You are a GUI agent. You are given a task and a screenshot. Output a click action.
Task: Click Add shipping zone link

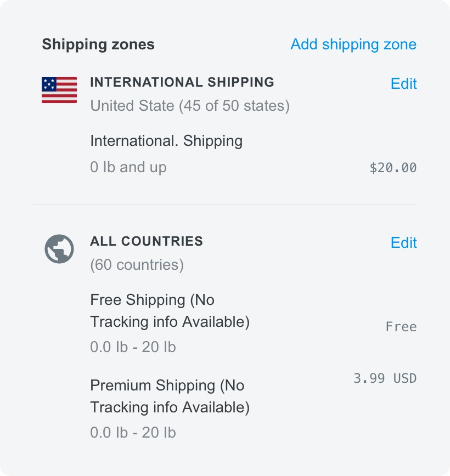tap(353, 44)
